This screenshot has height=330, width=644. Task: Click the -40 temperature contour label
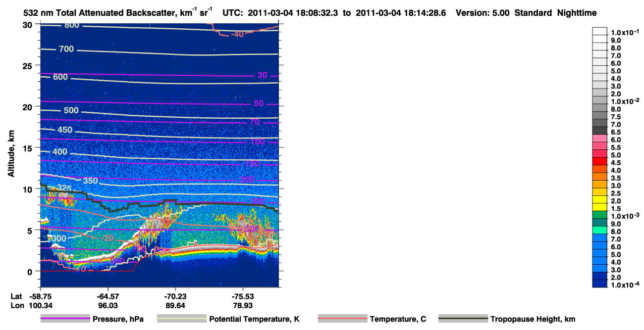click(x=237, y=34)
